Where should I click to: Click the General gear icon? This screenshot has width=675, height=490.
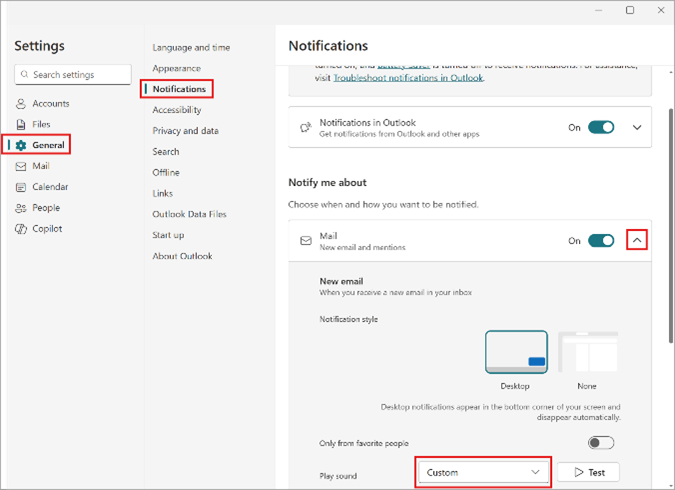(x=21, y=146)
